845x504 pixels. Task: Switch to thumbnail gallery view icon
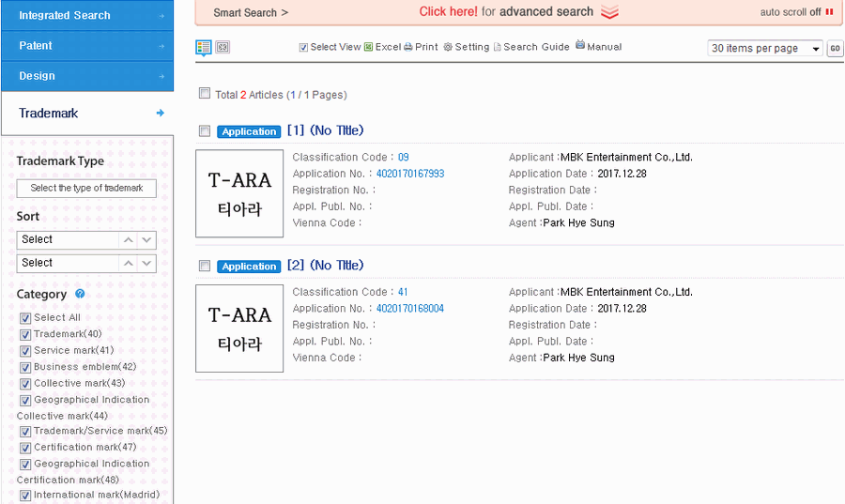click(x=223, y=47)
